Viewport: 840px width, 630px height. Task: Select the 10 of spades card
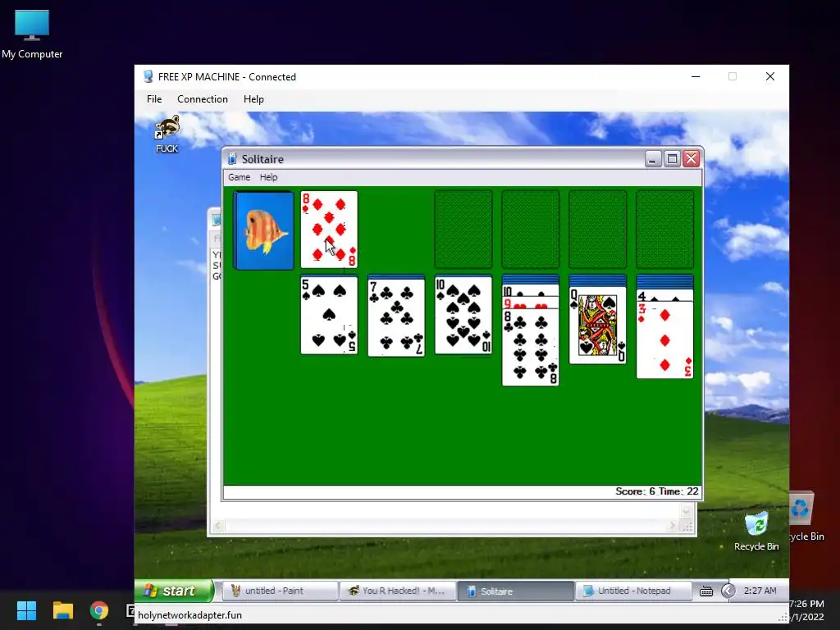point(463,315)
